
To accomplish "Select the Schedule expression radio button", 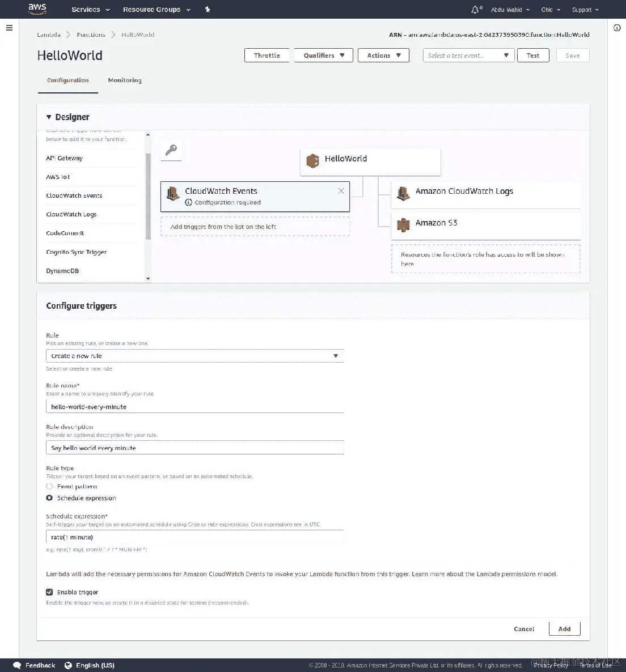I will click(x=49, y=498).
